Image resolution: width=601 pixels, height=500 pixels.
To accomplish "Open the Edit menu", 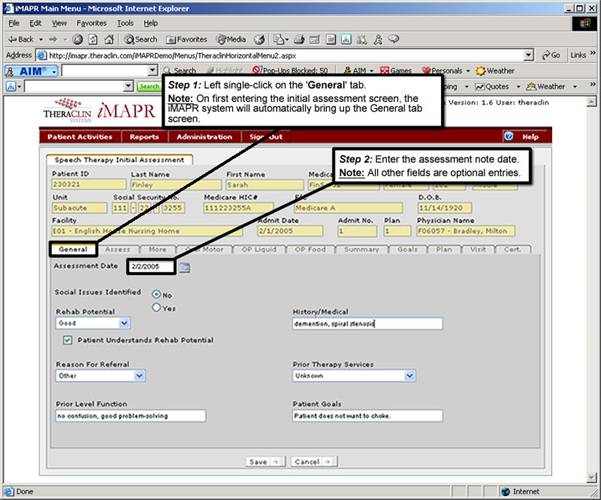I will pos(36,23).
